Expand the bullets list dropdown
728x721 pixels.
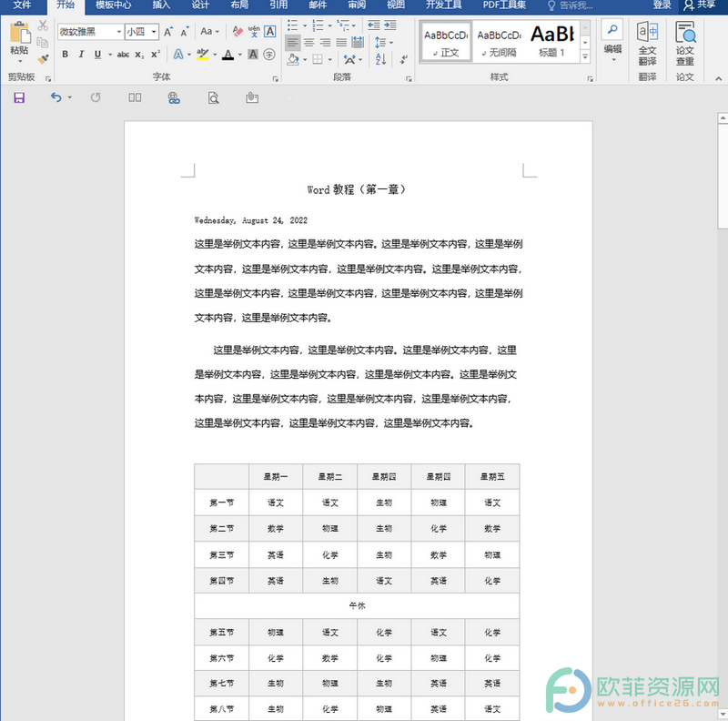[305, 25]
